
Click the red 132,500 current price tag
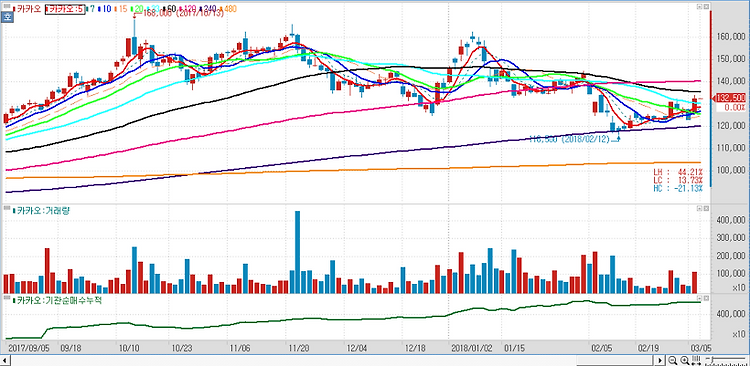point(730,98)
